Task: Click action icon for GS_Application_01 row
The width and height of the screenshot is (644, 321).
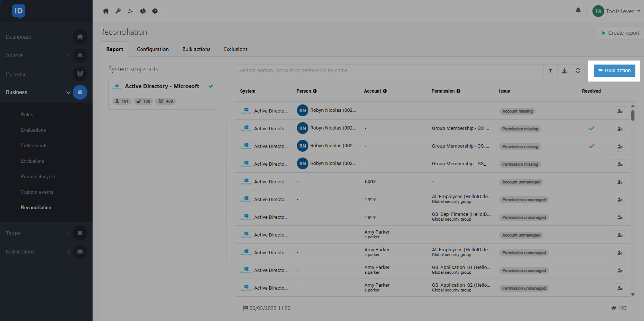Action: click(x=620, y=270)
